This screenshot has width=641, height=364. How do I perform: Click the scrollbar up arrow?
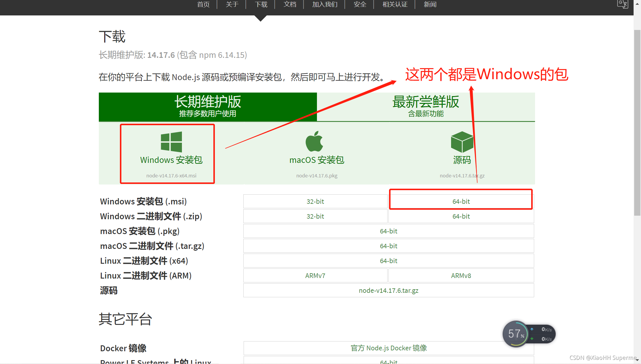click(x=637, y=4)
